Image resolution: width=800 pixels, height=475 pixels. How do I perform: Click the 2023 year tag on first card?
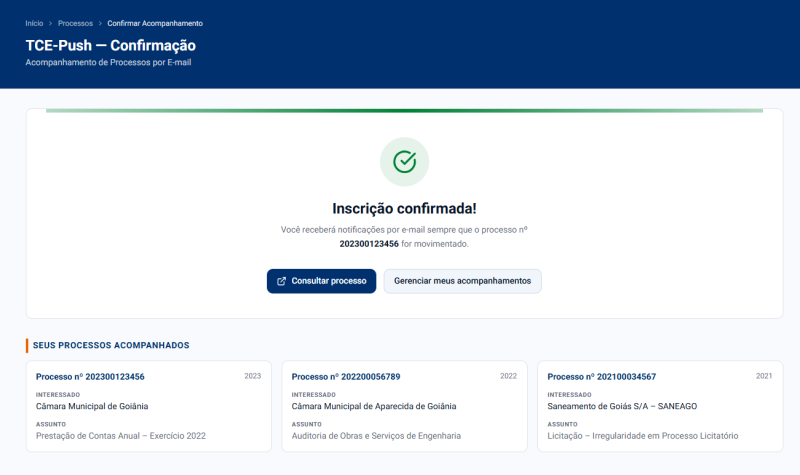click(x=253, y=376)
